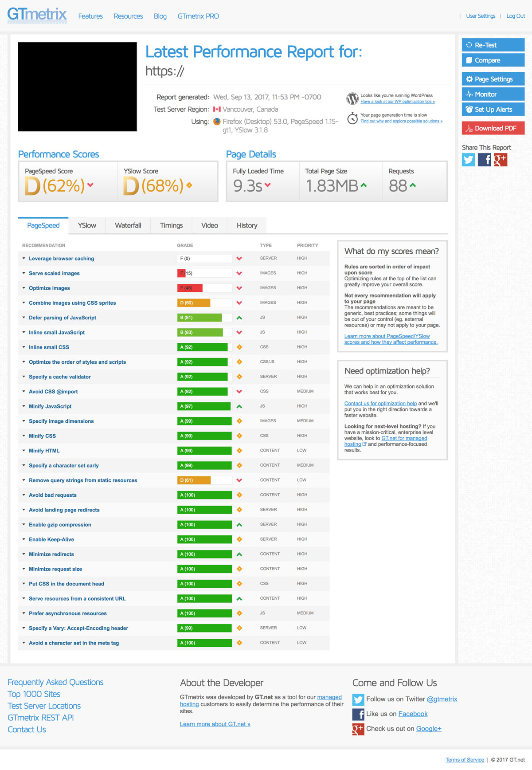Open the Timings tab
Screen dimensions: 532x770
coord(171,225)
